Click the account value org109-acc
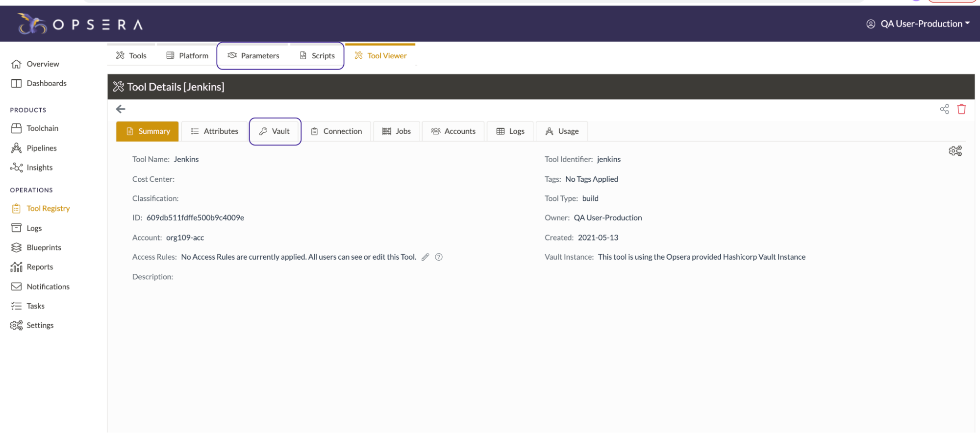980x433 pixels. click(185, 238)
